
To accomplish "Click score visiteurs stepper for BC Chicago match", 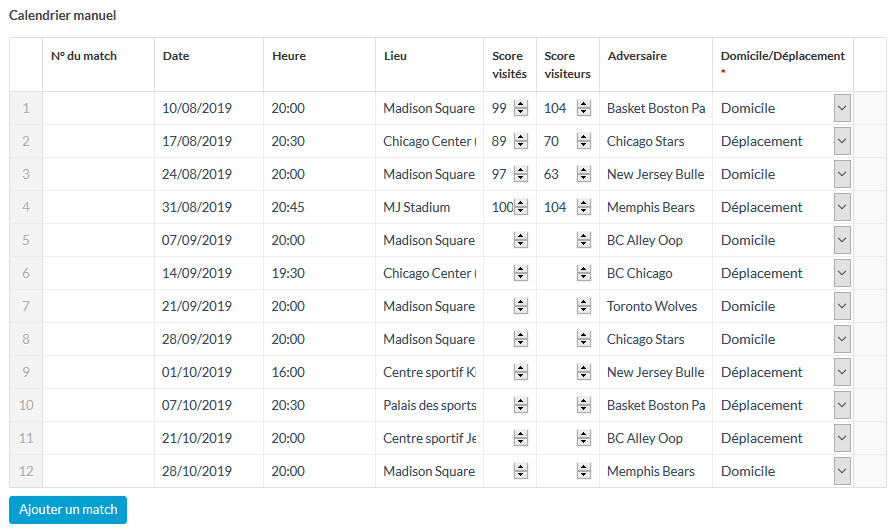I will pos(583,273).
